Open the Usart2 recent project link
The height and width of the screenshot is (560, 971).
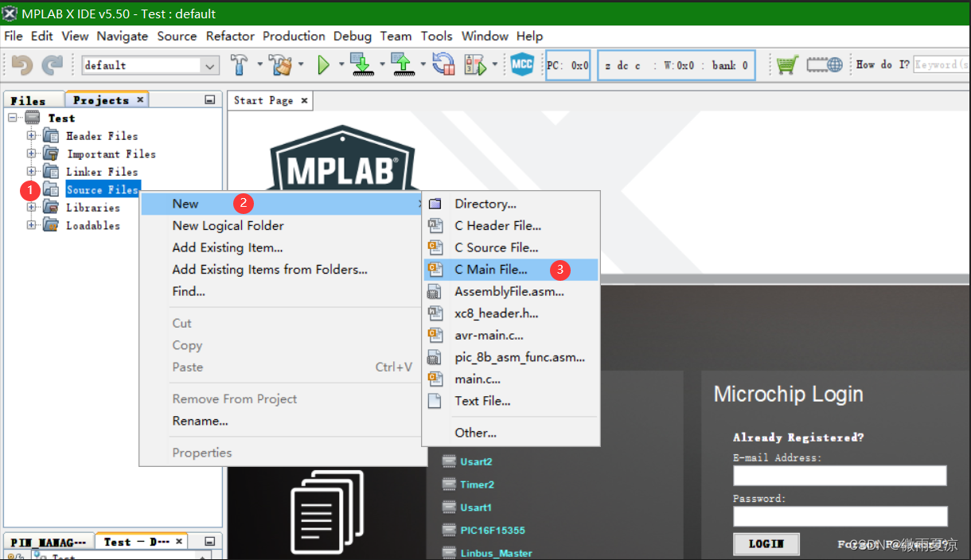[x=476, y=461]
